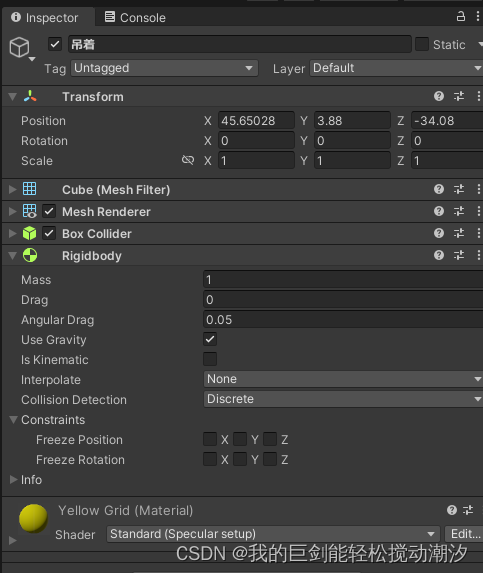483x573 pixels.
Task: Open Rigidbody help icon
Action: 439,255
